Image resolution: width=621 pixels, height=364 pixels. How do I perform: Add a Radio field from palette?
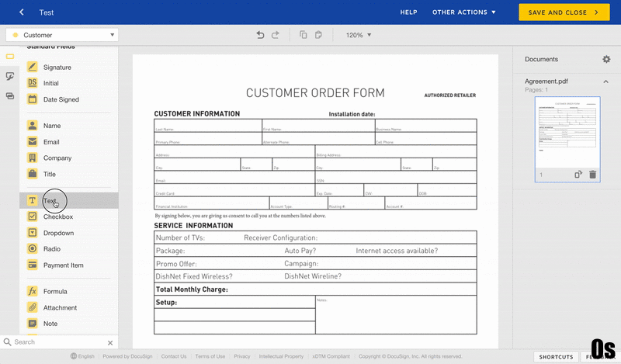tap(51, 249)
